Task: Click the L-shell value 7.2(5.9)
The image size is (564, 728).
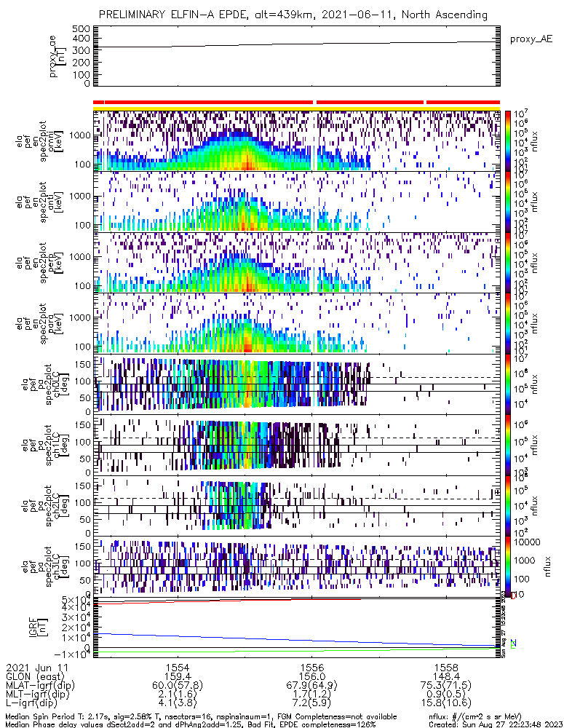Action: (312, 703)
